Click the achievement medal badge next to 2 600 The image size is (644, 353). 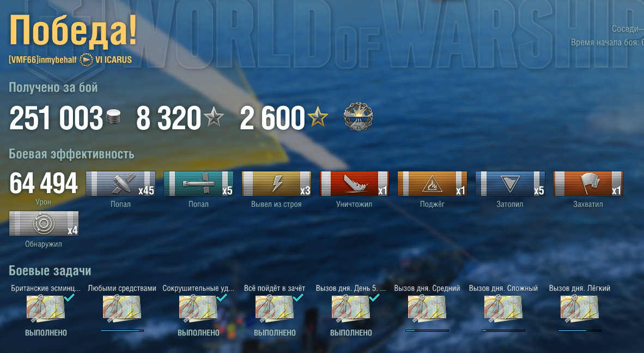[x=358, y=117]
